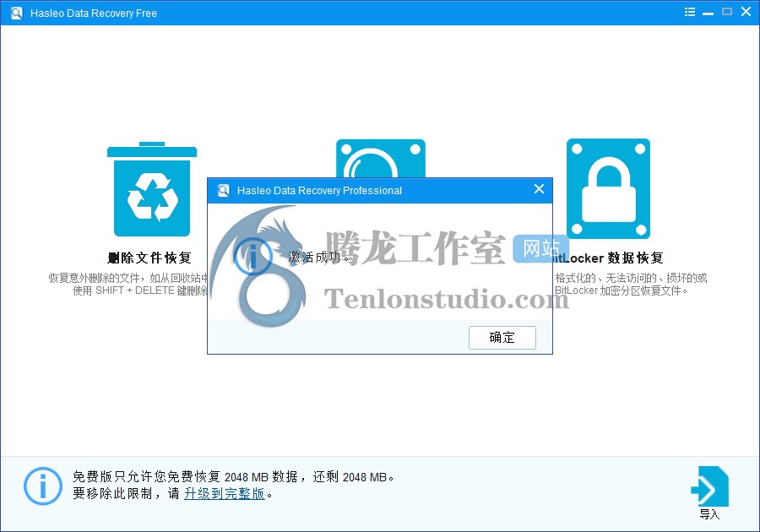Open the 升级到完整版 upgrade link
Screen dimensions: 760x532
pos(225,493)
